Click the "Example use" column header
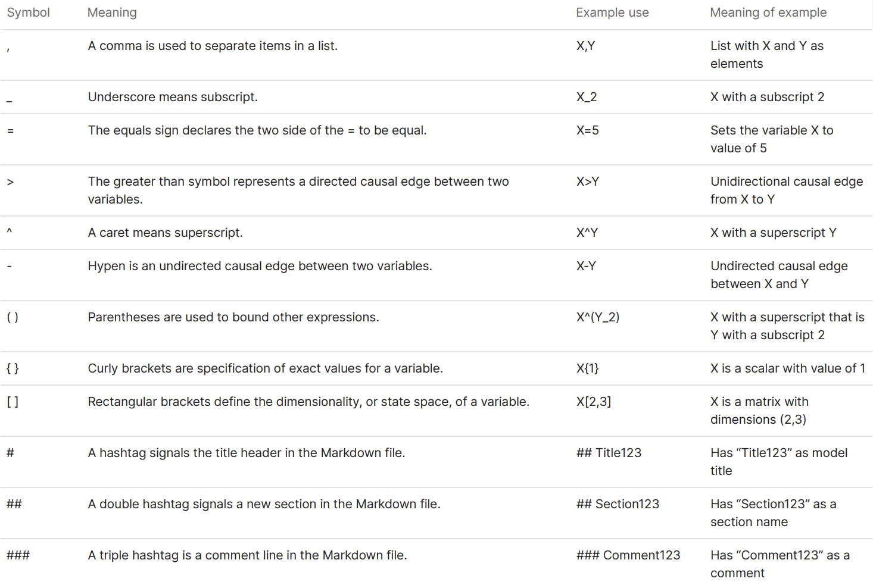 point(612,12)
